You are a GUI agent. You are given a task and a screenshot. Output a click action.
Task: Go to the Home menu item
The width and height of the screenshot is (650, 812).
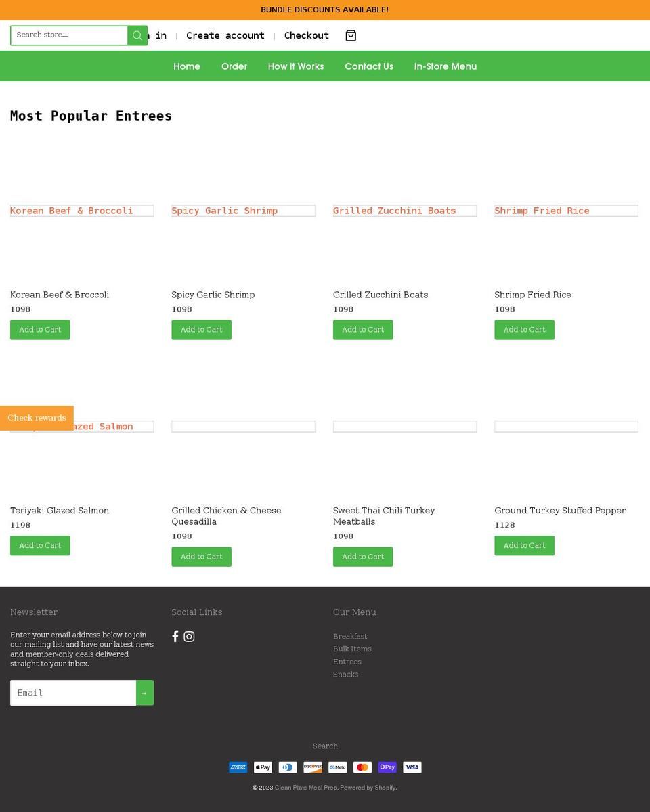[x=187, y=66]
